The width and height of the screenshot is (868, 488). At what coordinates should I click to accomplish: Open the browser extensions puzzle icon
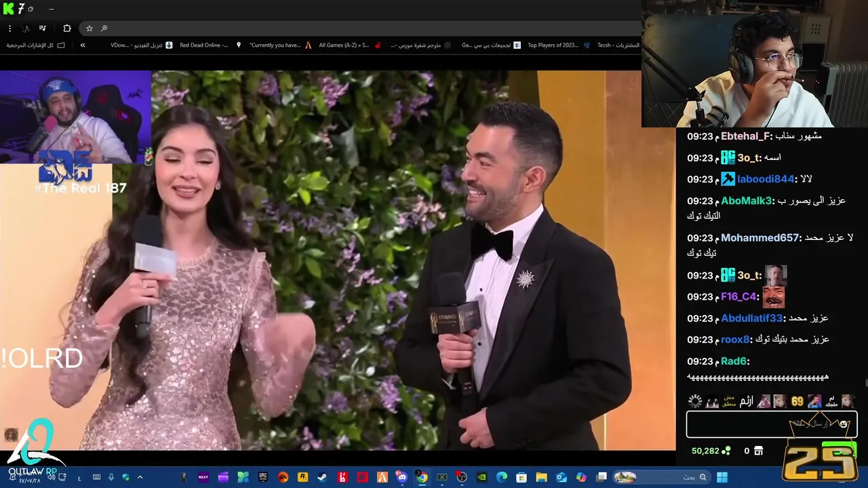pos(66,28)
